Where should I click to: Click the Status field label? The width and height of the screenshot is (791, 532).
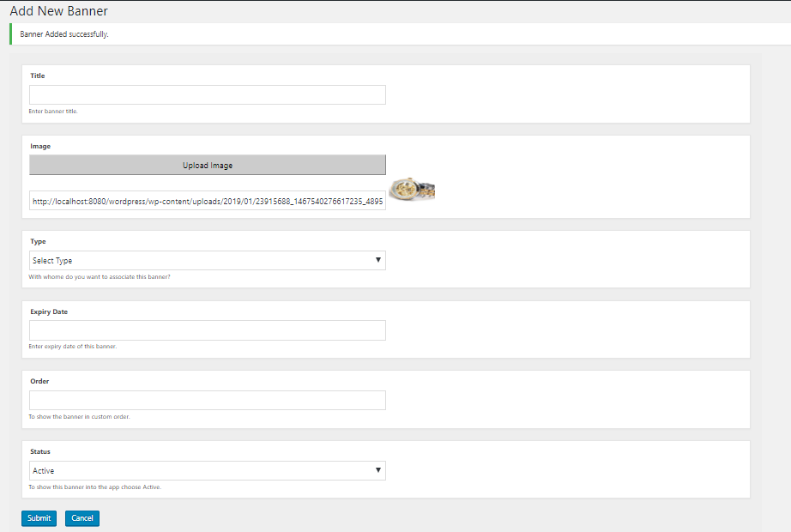[40, 451]
